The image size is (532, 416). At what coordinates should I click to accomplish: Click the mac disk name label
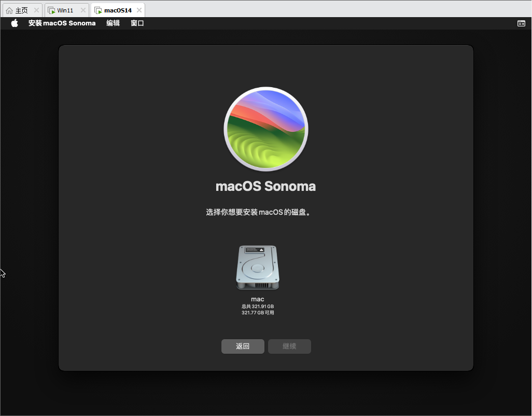click(258, 299)
